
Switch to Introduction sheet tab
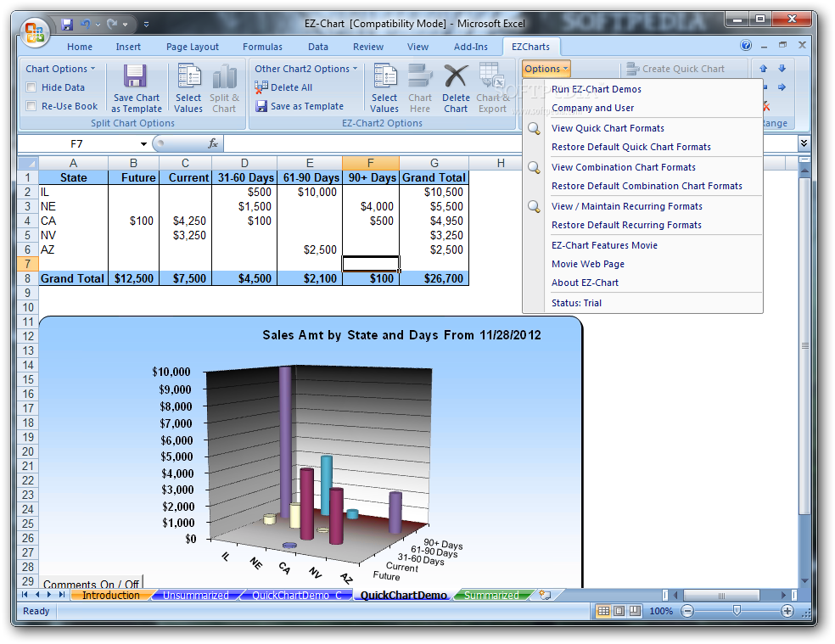click(x=111, y=595)
